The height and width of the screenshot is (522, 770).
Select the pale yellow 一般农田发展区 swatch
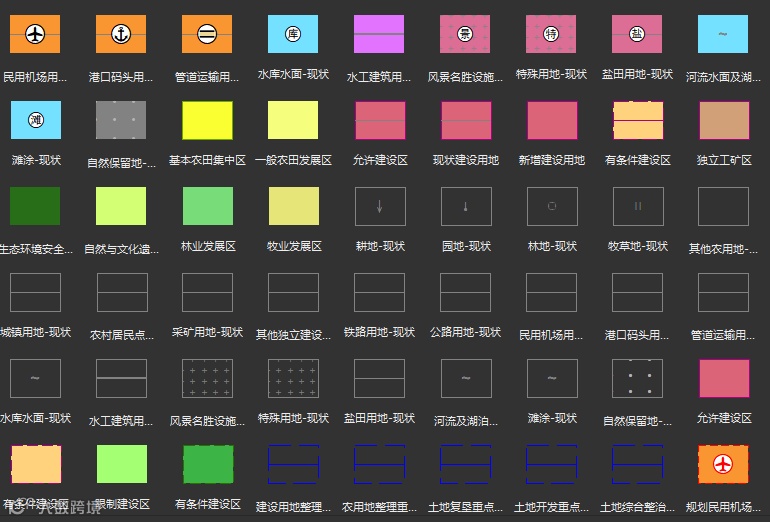click(x=293, y=120)
